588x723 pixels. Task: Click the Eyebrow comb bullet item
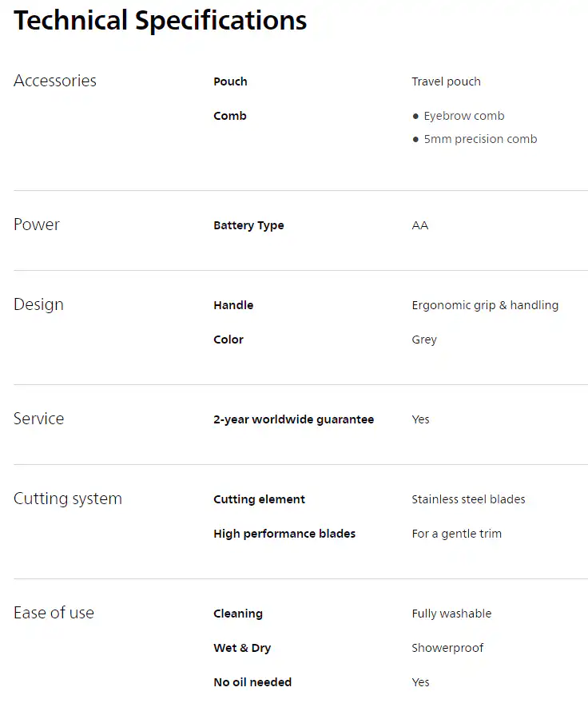point(459,116)
